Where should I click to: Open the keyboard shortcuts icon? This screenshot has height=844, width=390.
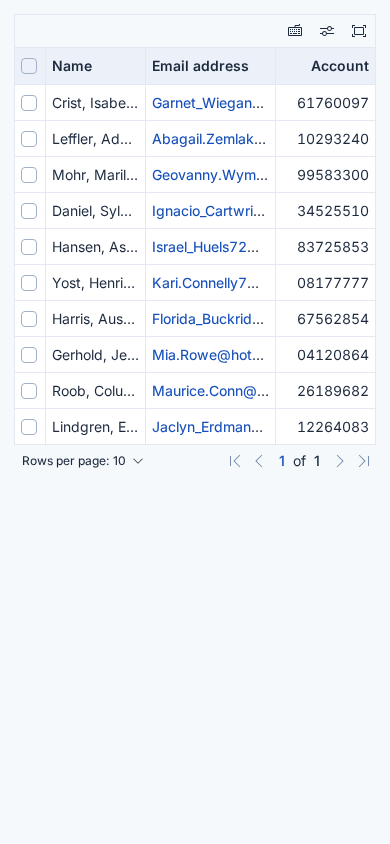click(295, 31)
